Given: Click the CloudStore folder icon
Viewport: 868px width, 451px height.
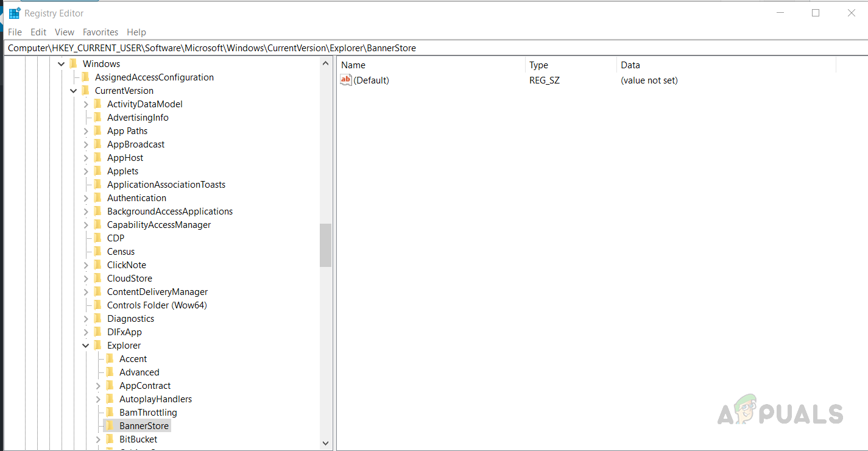Looking at the screenshot, I should pos(98,278).
